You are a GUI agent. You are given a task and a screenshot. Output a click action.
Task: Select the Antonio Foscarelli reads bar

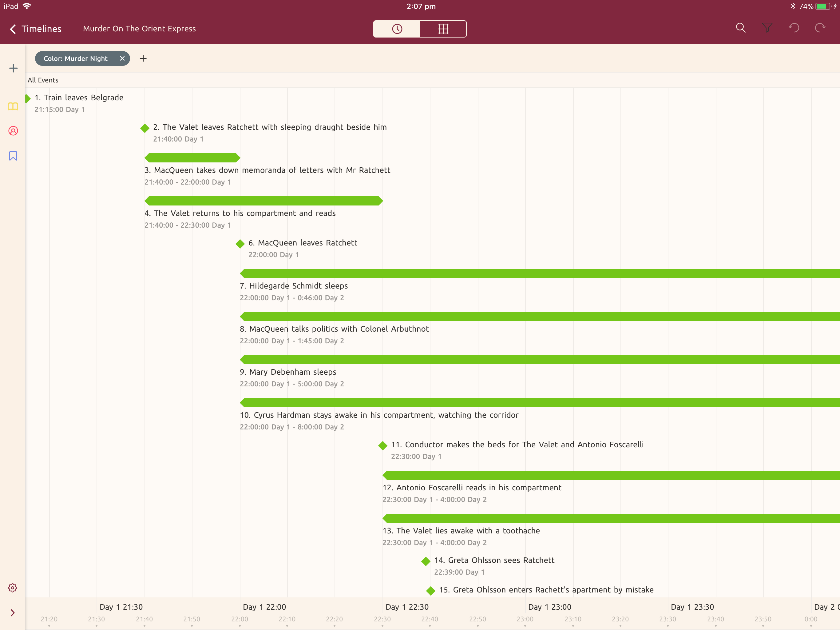tap(611, 475)
